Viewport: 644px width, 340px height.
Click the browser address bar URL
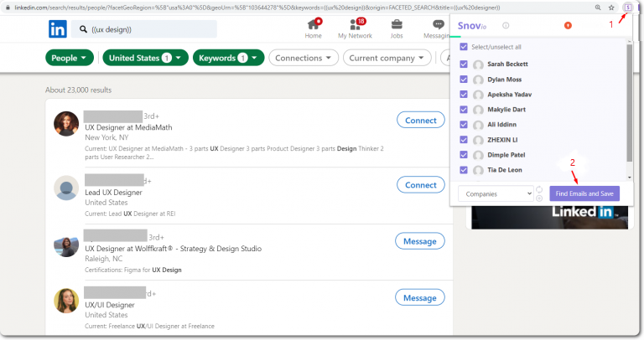(x=257, y=8)
